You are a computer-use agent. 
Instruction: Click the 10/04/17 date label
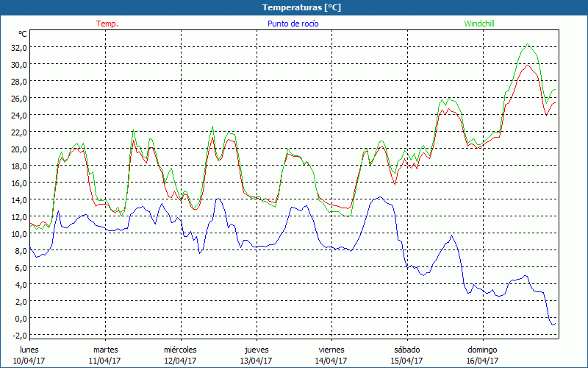(29, 361)
